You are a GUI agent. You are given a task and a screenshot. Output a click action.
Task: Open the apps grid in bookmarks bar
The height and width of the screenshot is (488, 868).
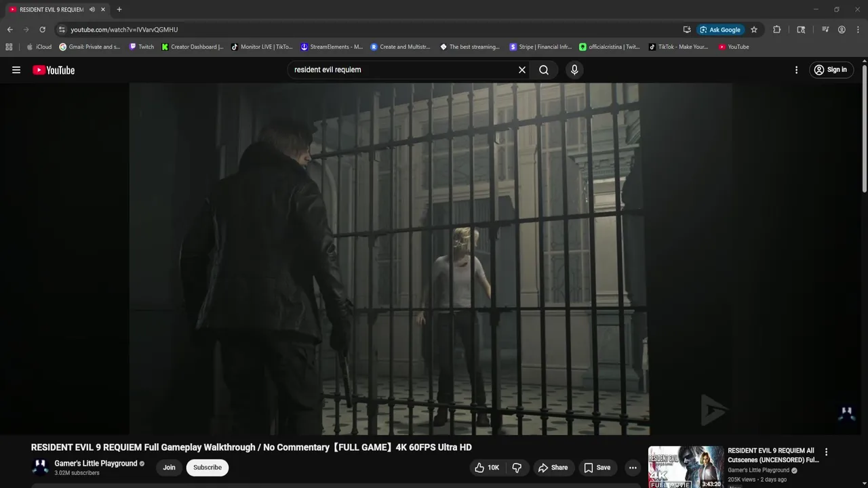tap(9, 47)
